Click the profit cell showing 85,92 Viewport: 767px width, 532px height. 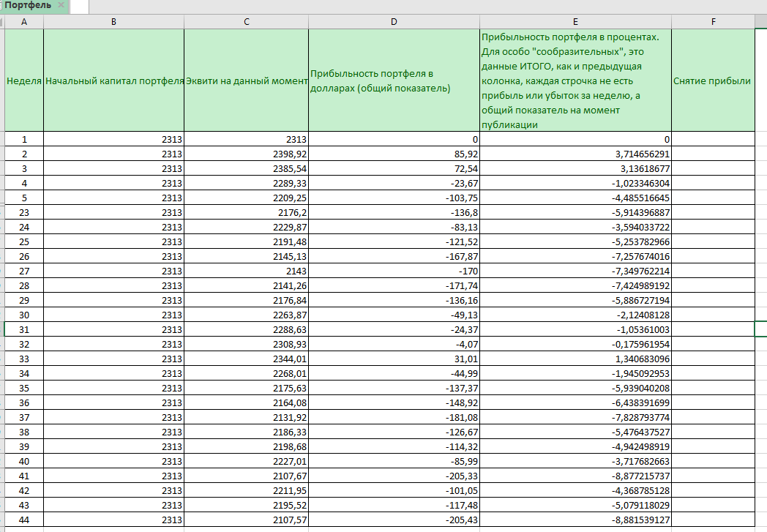(394, 154)
